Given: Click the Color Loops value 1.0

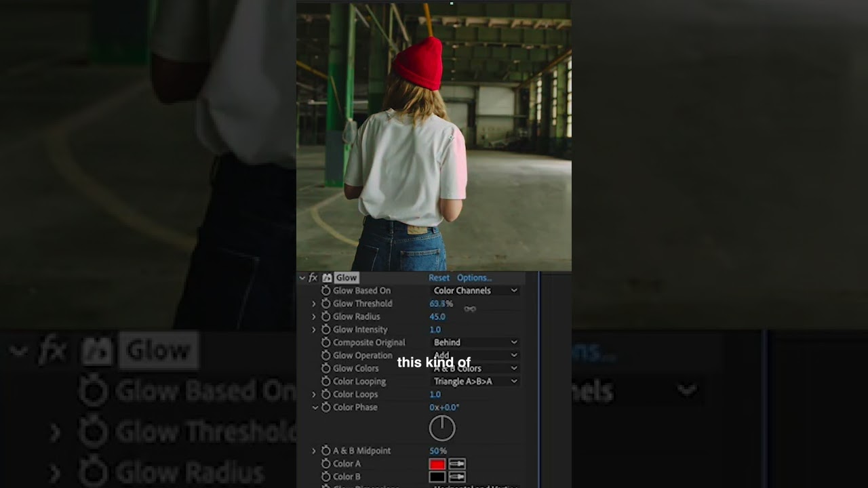Looking at the screenshot, I should tap(435, 394).
